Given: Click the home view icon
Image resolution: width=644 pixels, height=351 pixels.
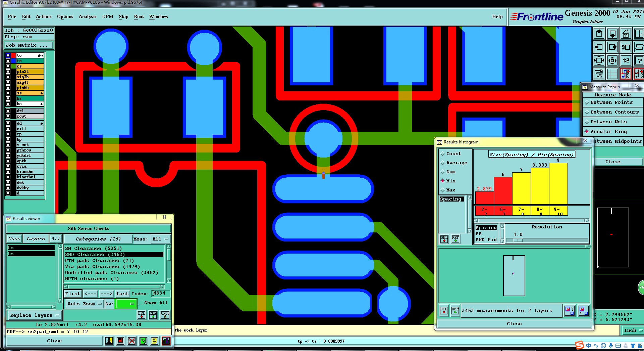Looking at the screenshot, I should click(x=626, y=34).
